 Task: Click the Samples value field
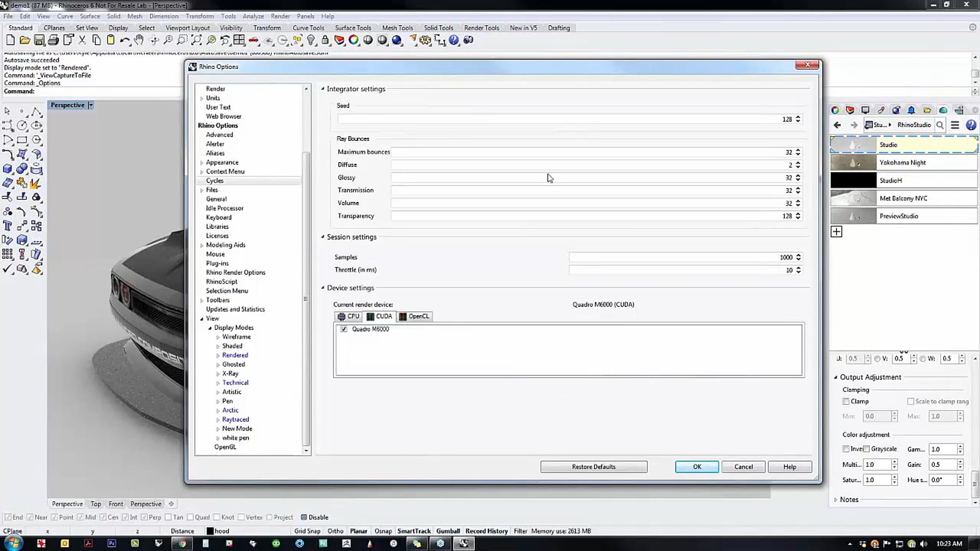681,257
